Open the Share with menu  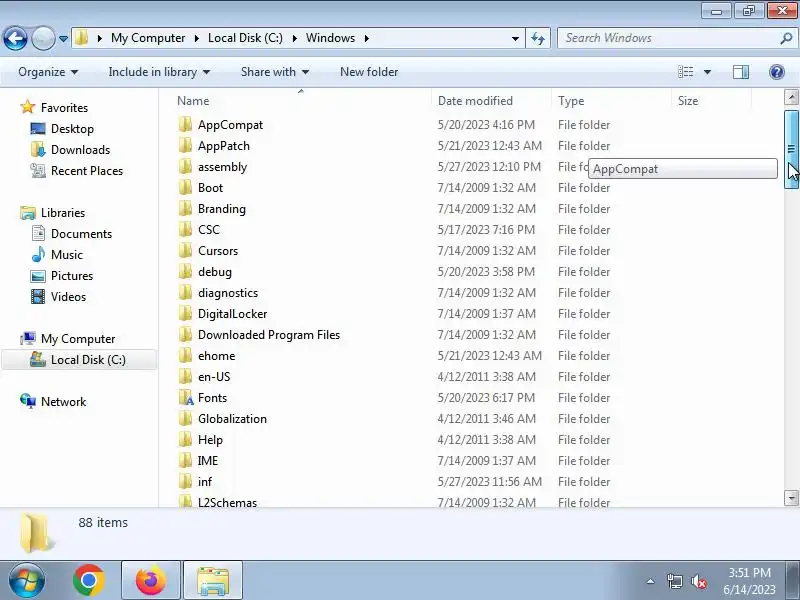(274, 72)
